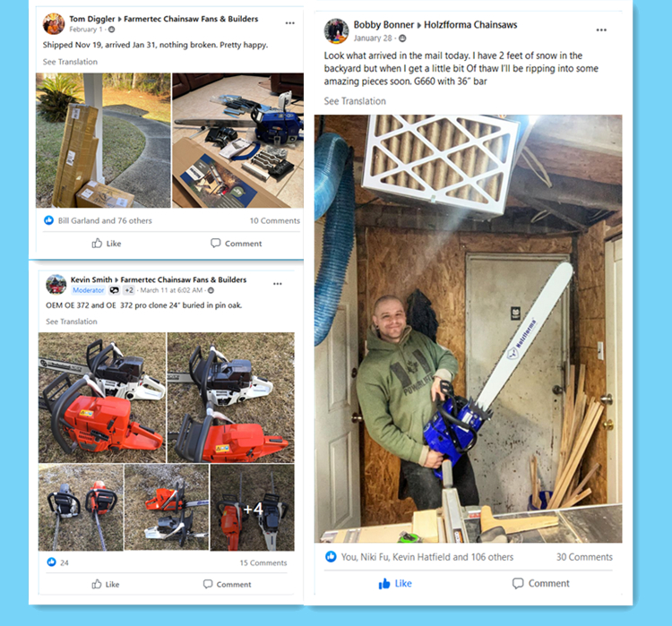Open three-dot options menu on Tom Diggler's post

[x=290, y=23]
